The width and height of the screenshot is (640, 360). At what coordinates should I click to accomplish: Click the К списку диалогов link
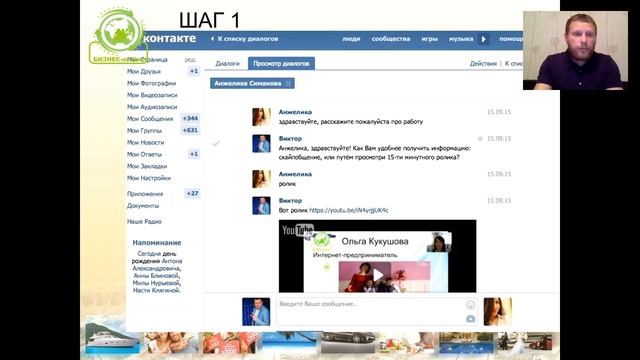coord(247,39)
